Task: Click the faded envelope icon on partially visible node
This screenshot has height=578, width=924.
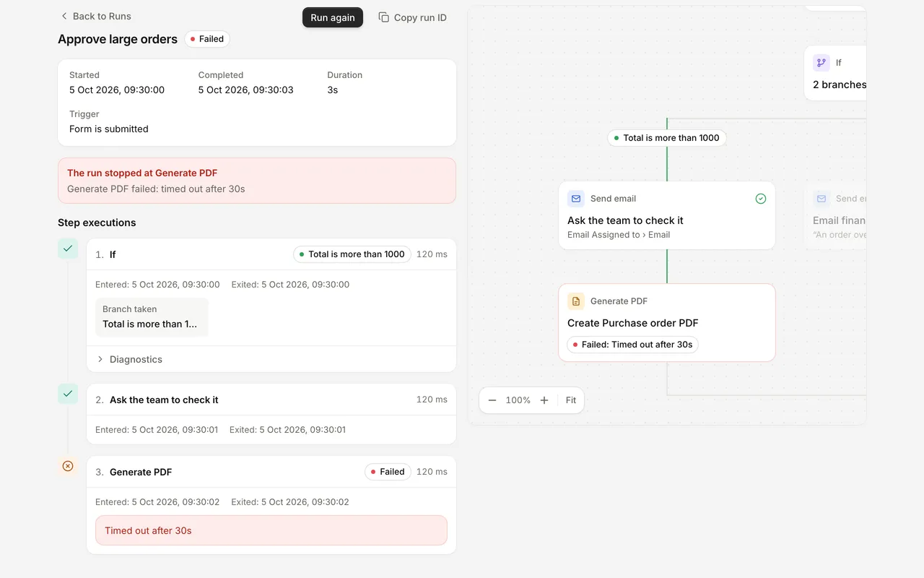Action: point(821,199)
